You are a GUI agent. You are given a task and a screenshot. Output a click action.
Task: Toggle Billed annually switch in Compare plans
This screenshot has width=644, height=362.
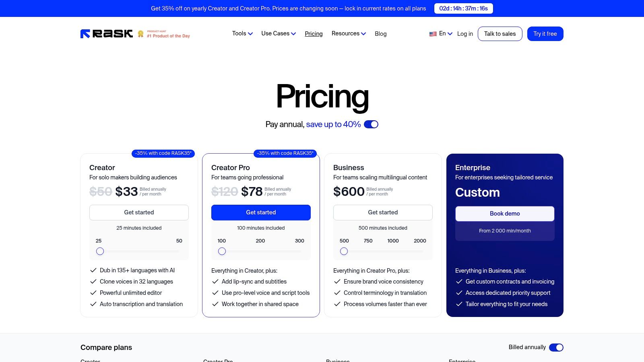click(x=556, y=348)
